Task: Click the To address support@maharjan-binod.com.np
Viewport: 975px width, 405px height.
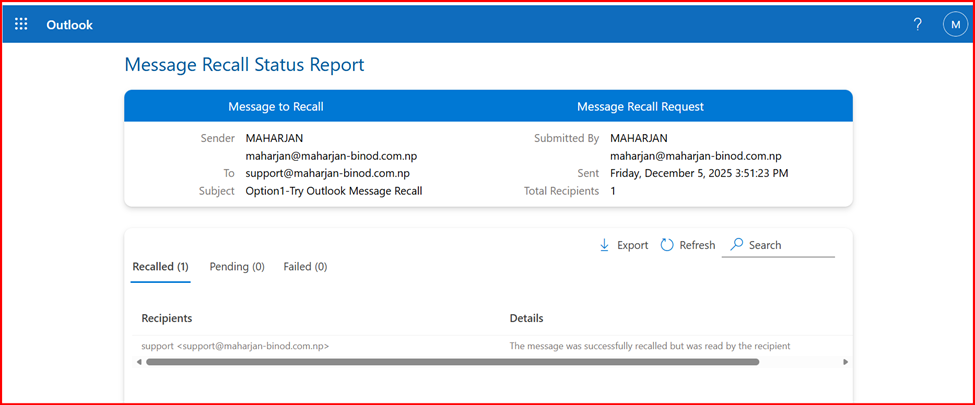Action: tap(331, 173)
